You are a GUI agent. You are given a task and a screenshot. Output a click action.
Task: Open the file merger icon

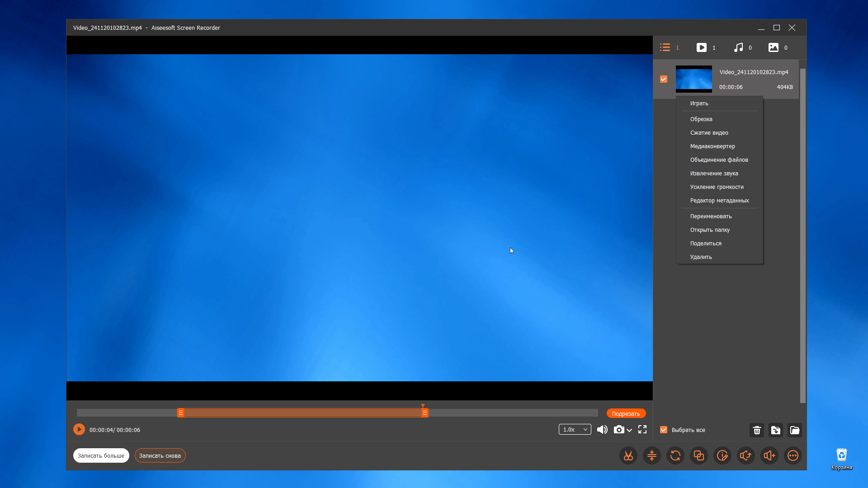(x=698, y=455)
